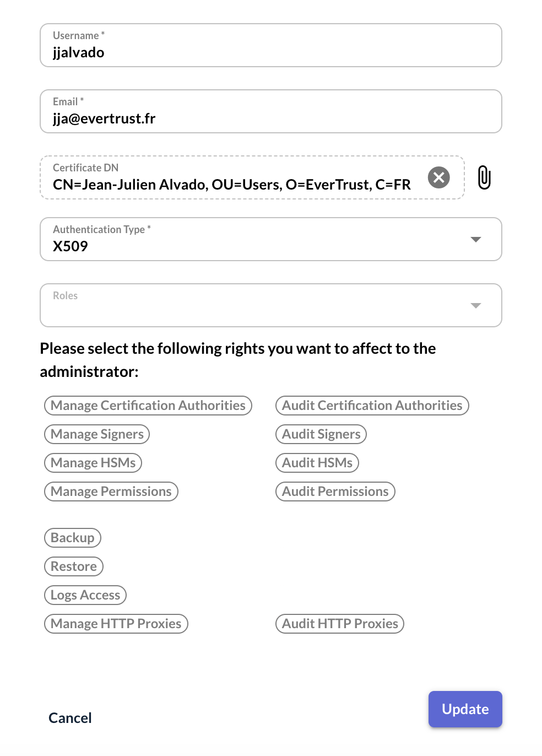Screen dimensions: 542x756
Task: Select the Manage HSMs permission
Action: point(93,462)
